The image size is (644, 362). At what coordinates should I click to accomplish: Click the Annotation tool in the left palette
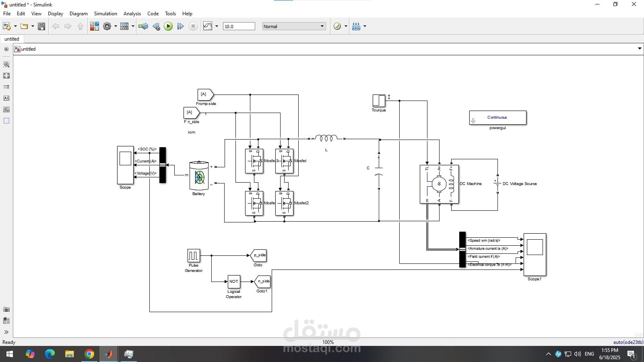tap(6, 98)
